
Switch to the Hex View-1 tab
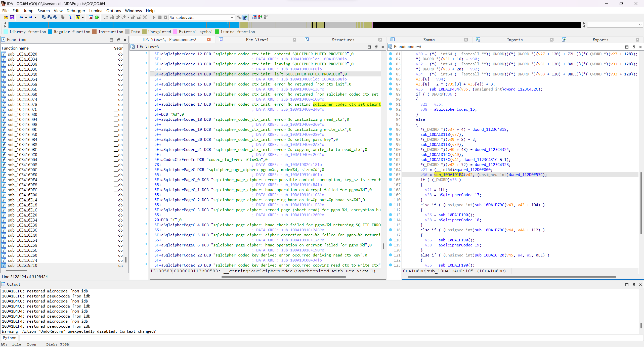(x=257, y=40)
